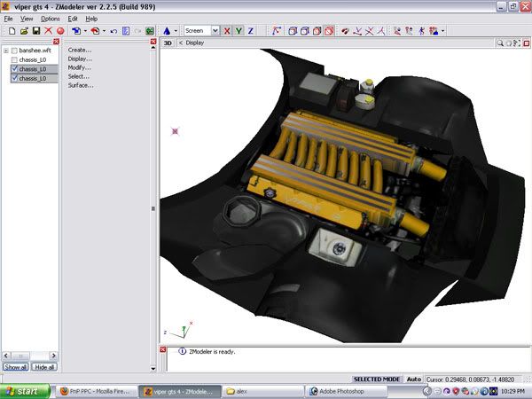
Task: Toggle the X axis lock button
Action: [227, 30]
